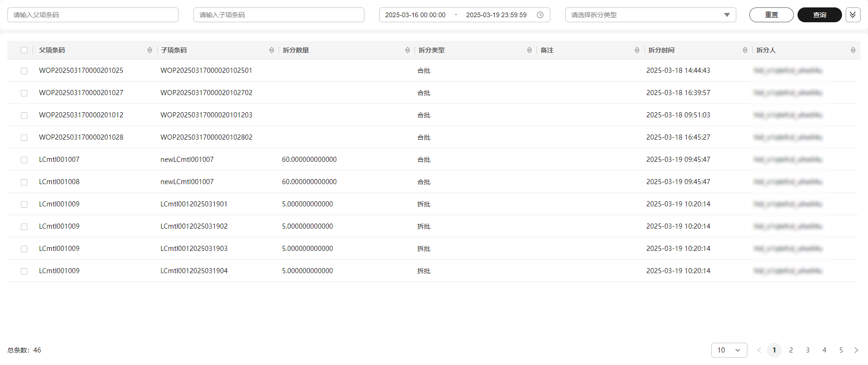Check row with child LCmtl0012025031901
This screenshot has height=365, width=868.
click(x=24, y=205)
